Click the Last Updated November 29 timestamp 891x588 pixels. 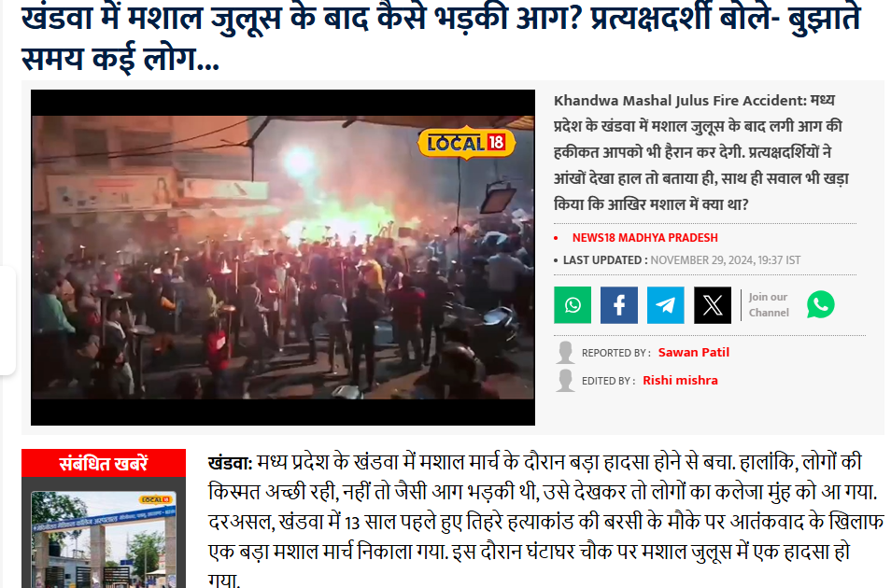[681, 260]
